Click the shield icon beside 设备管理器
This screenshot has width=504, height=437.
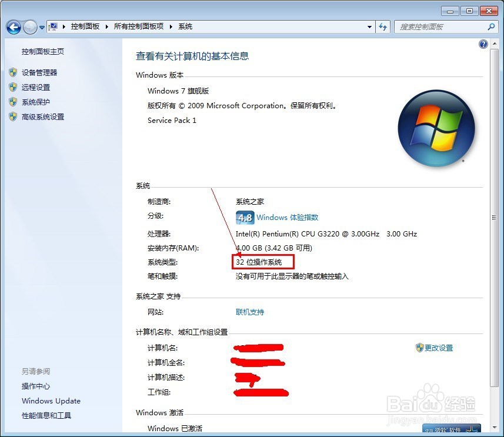[13, 72]
